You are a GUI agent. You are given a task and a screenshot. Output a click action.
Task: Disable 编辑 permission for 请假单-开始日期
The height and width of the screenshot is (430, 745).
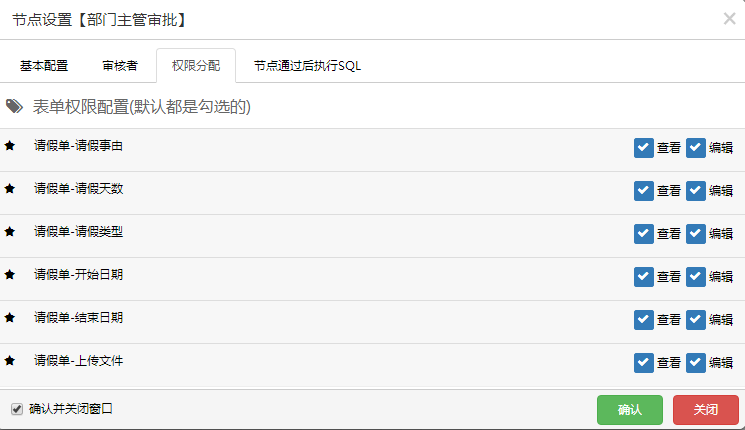tap(696, 277)
